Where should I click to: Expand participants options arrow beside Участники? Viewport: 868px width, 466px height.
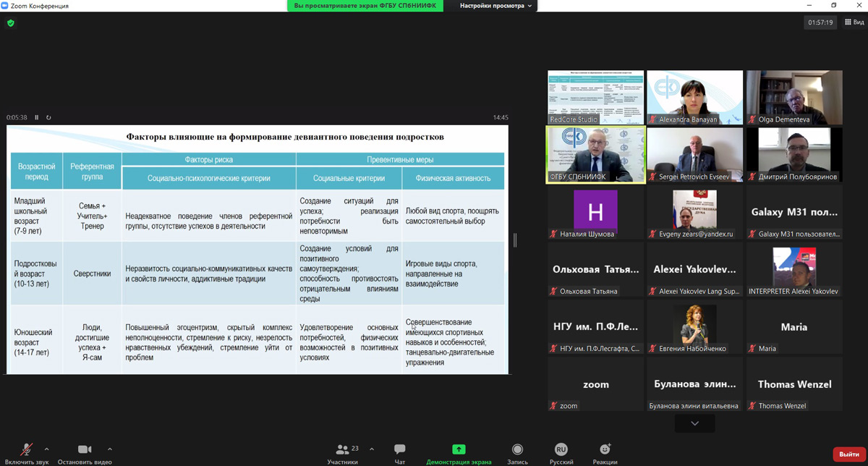pyautogui.click(x=372, y=449)
